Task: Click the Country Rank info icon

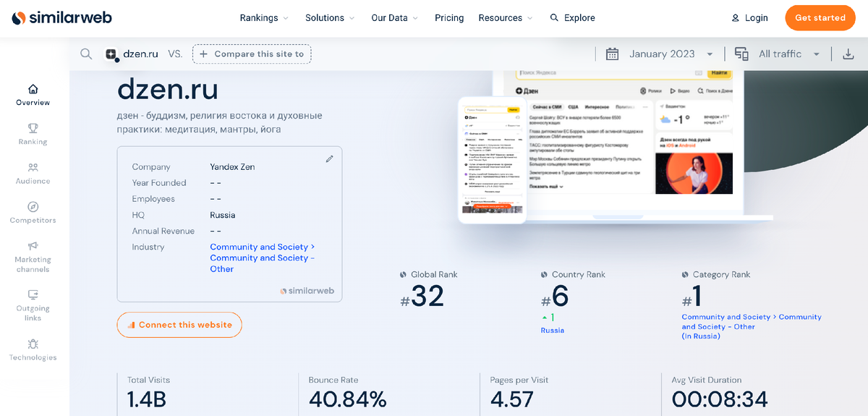Action: (x=544, y=275)
